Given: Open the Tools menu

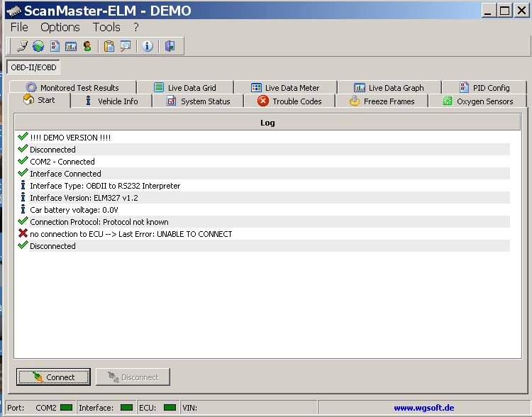Looking at the screenshot, I should tap(106, 27).
